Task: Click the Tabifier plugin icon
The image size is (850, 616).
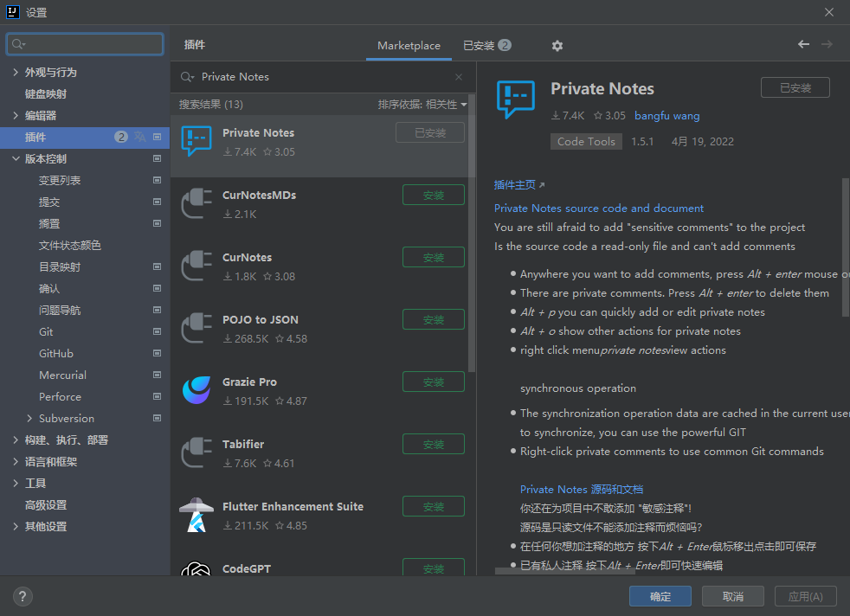Action: [196, 453]
